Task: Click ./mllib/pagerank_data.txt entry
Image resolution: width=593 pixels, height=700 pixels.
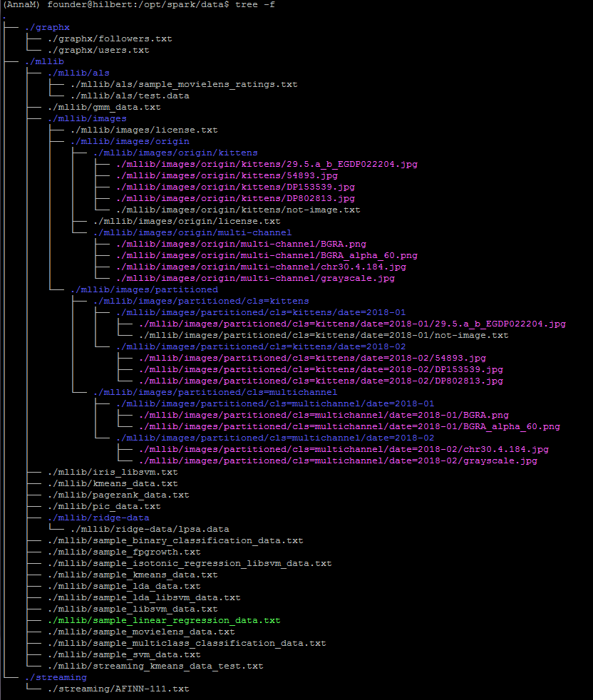Action: [118, 495]
